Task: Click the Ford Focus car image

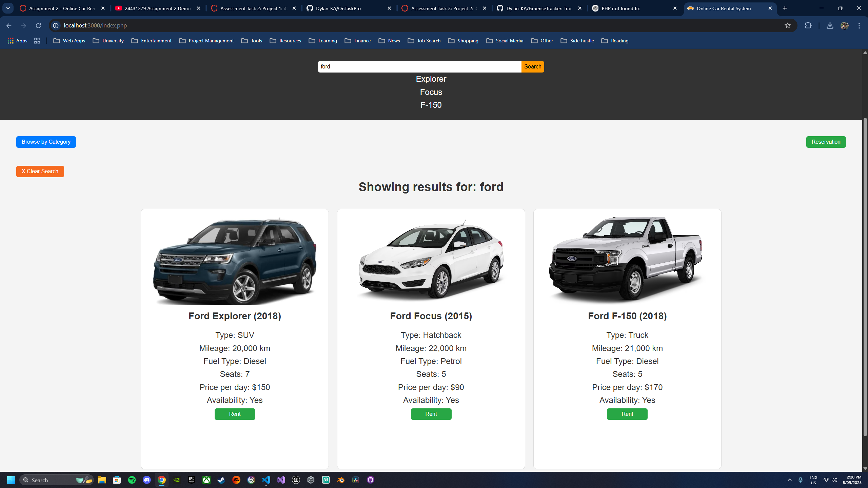Action: (431, 261)
